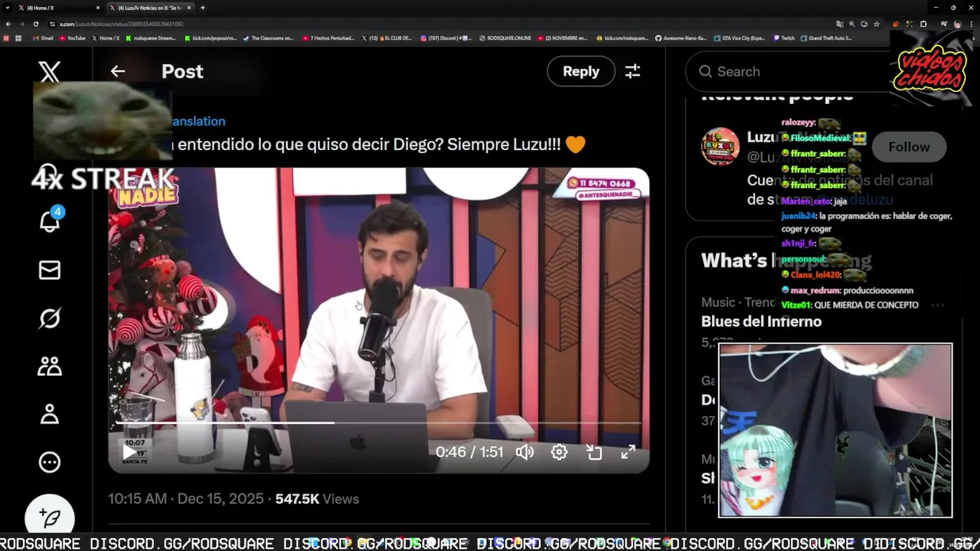The image size is (980, 551).
Task: Play the paused video
Action: tap(129, 452)
